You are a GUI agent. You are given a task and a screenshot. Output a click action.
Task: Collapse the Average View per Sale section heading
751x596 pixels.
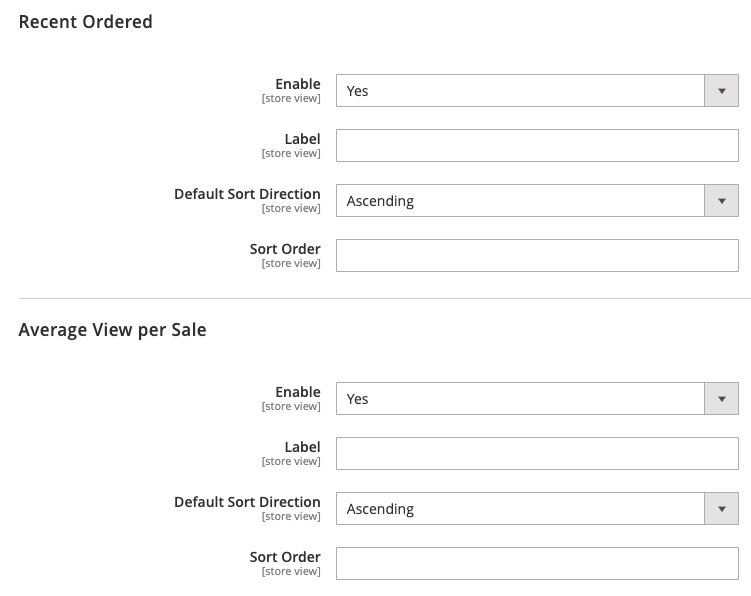coord(113,330)
